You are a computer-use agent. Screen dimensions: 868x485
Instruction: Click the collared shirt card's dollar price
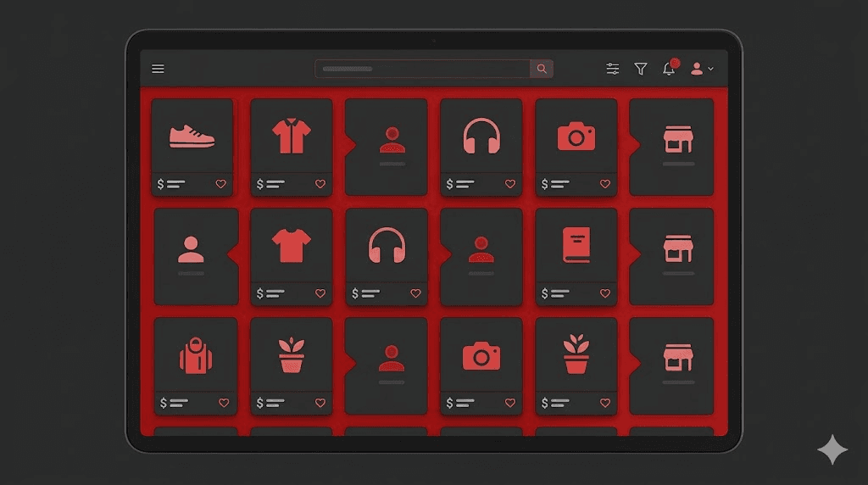tap(270, 184)
